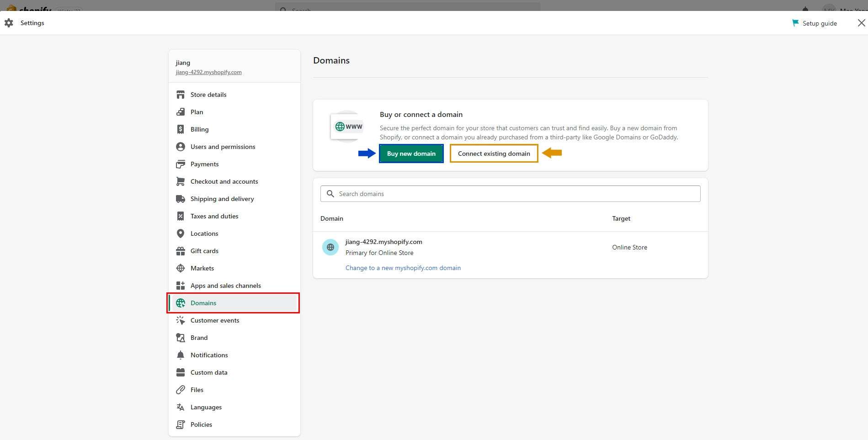Click Change to a new myshopify.com domain
This screenshot has height=440, width=868.
[403, 268]
